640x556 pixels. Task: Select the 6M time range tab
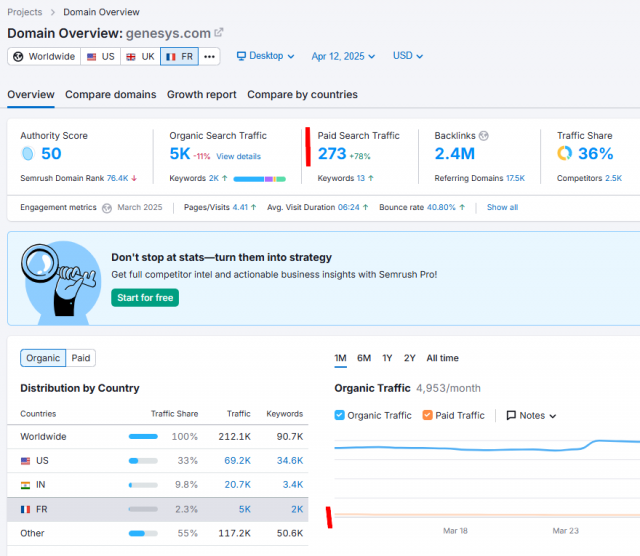coord(364,358)
